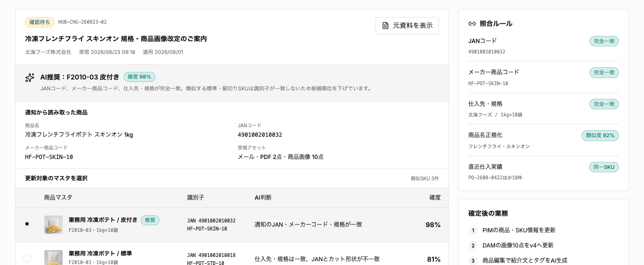The image size is (644, 265).
Task: Click step number 1 circle for PIM update
Action: 473,230
